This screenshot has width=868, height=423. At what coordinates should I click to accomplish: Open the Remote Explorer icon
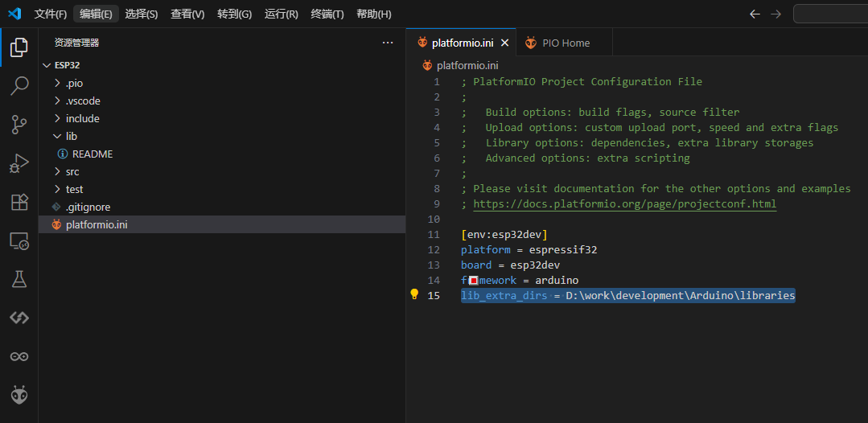coord(19,240)
